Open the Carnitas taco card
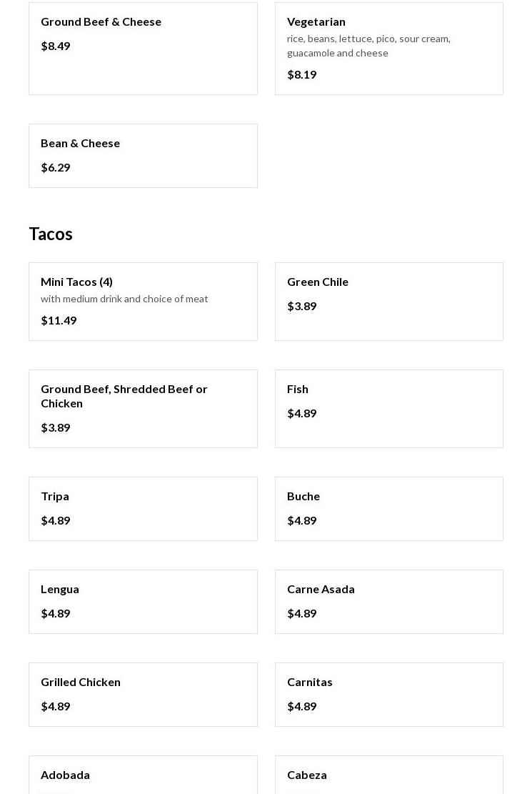 (388, 694)
